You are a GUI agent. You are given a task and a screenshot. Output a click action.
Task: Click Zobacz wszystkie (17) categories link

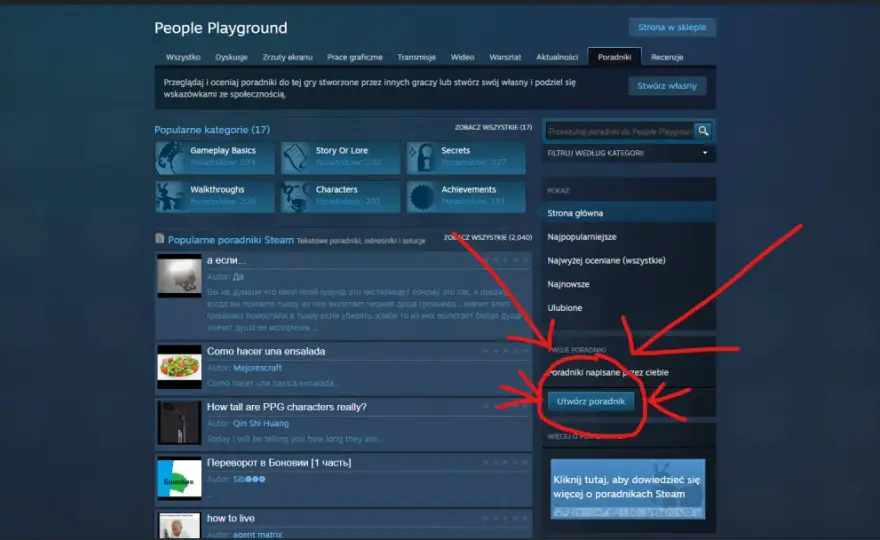(x=493, y=127)
